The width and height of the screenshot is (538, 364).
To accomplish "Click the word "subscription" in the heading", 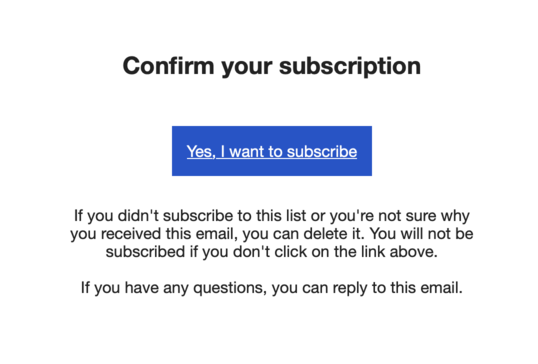I will click(x=350, y=66).
